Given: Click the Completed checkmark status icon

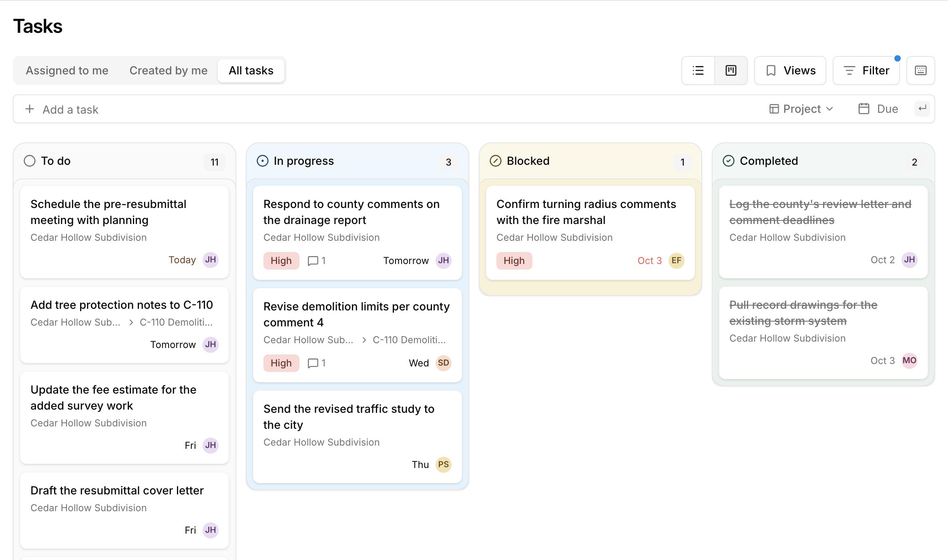Looking at the screenshot, I should 728,161.
